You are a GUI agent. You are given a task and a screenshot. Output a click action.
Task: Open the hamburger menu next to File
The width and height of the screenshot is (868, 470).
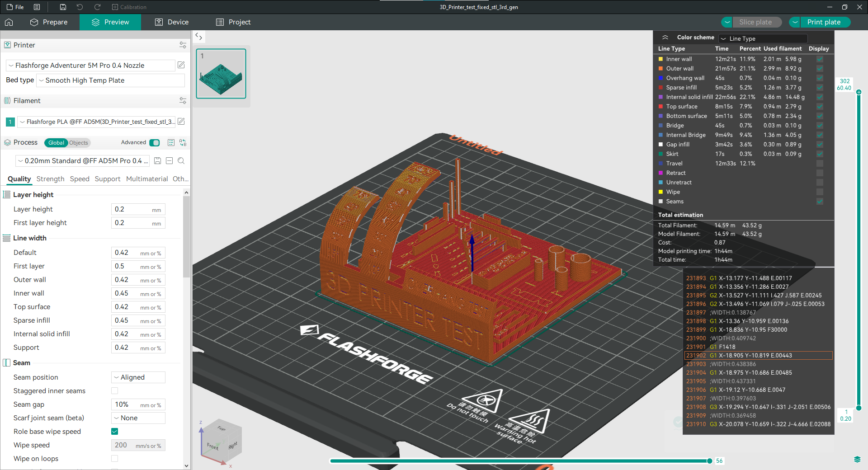(x=37, y=7)
